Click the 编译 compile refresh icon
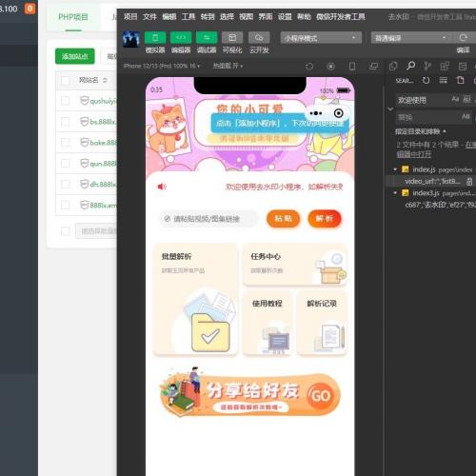 tap(463, 38)
